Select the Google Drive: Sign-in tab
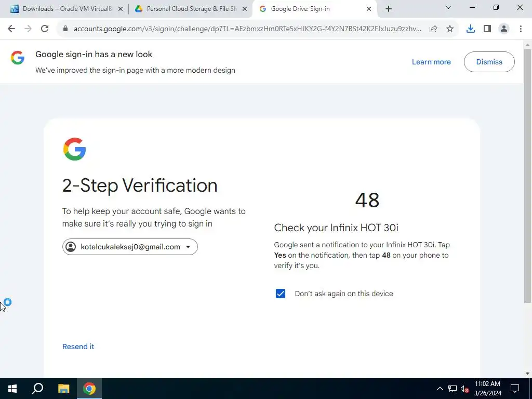This screenshot has width=532, height=399. (x=315, y=9)
